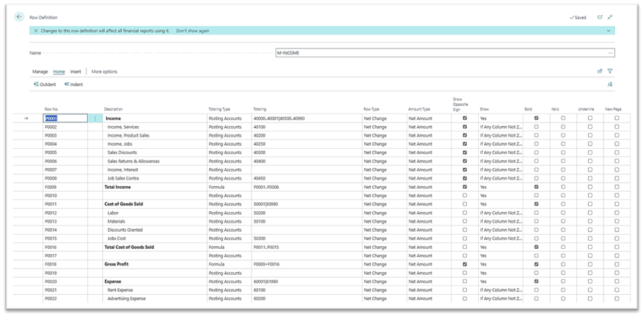Expand the notification bar chevron
The image size is (644, 317).
tap(608, 31)
